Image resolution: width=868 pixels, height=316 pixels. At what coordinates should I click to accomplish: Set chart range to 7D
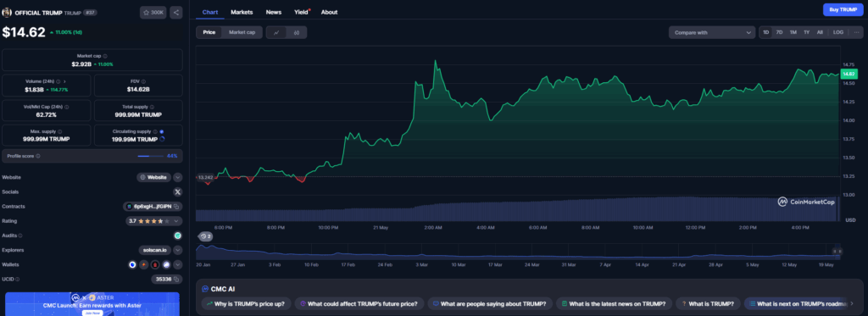(780, 32)
